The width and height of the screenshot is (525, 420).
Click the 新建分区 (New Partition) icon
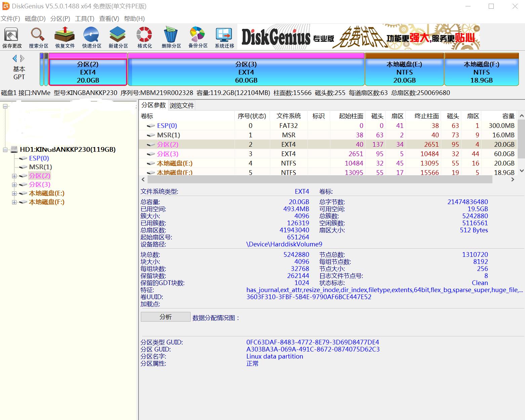(x=118, y=38)
